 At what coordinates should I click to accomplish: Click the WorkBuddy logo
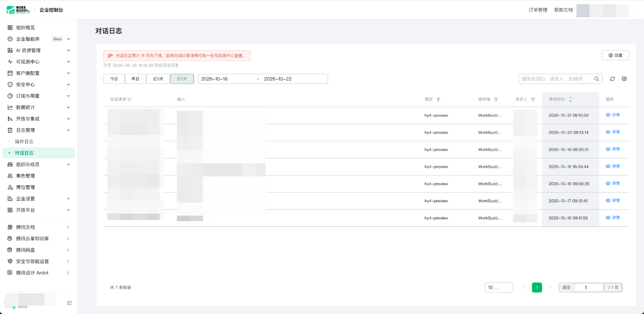(x=18, y=10)
